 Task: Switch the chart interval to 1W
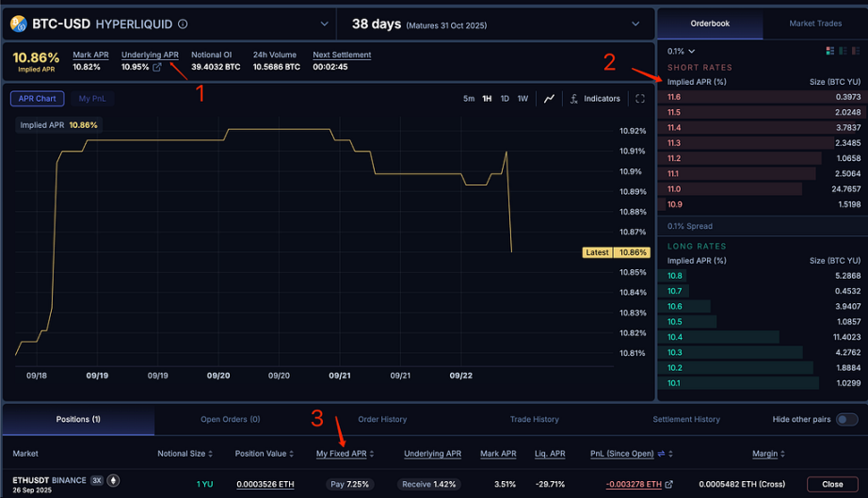point(522,99)
